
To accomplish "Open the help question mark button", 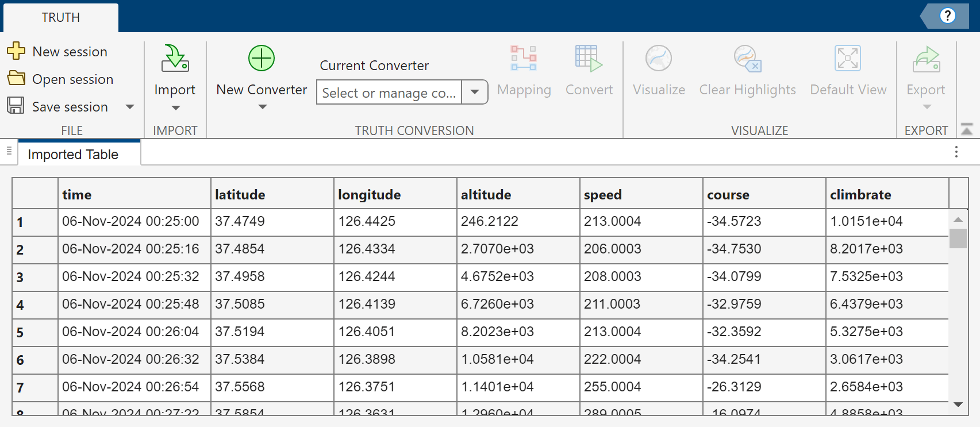I will pos(947,16).
